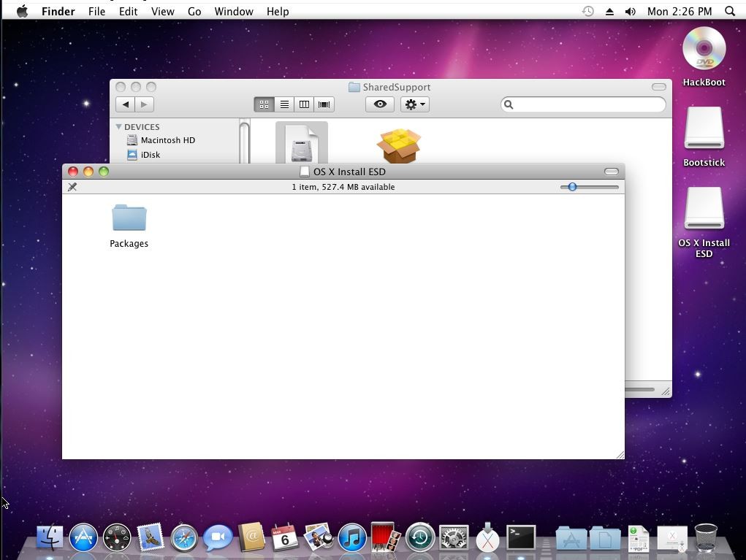Viewport: 746px width, 560px height.
Task: Launch Safari from the Dock
Action: [184, 538]
